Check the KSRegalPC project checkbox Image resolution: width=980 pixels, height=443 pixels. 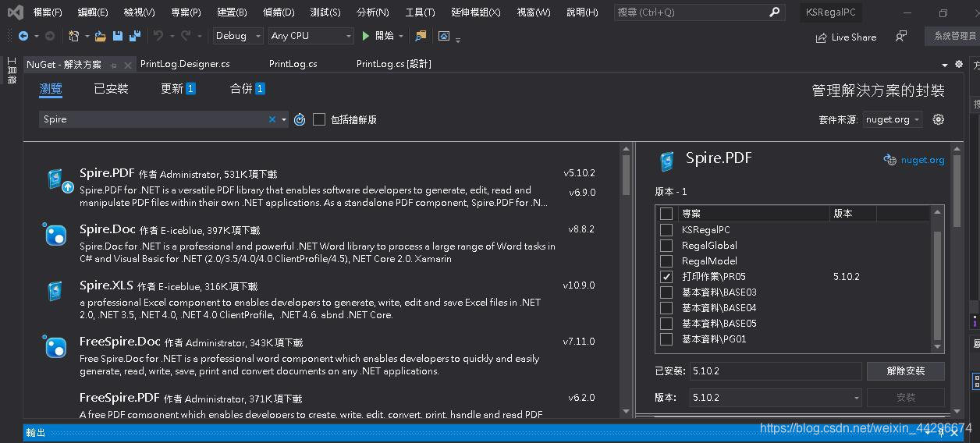666,230
